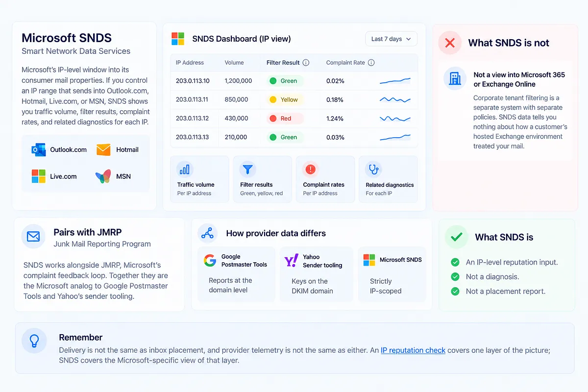This screenshot has width=588, height=392.
Task: Click the Yahoo logo icon
Action: (292, 260)
